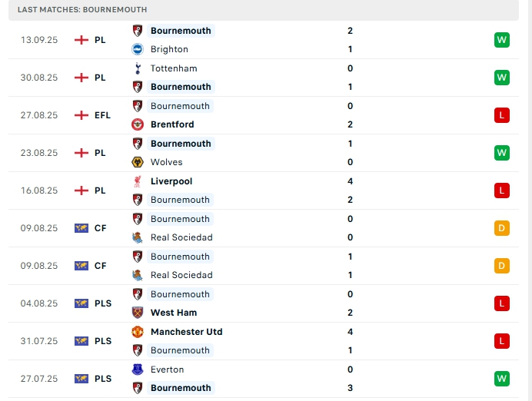This screenshot has height=401, width=532.
Task: Open the West Ham team link
Action: [174, 313]
